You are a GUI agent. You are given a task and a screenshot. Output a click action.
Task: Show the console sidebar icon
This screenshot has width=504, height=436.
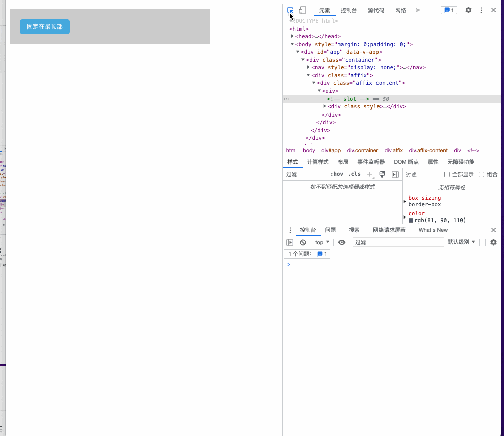pyautogui.click(x=290, y=242)
